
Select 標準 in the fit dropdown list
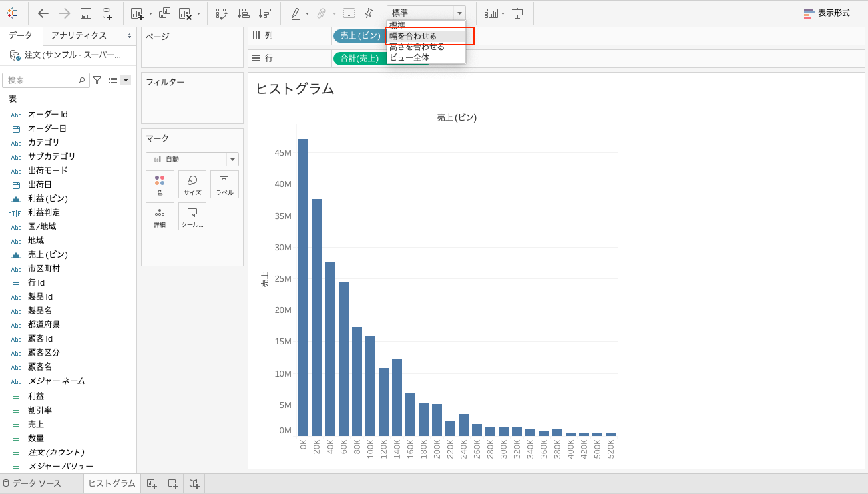(x=426, y=25)
